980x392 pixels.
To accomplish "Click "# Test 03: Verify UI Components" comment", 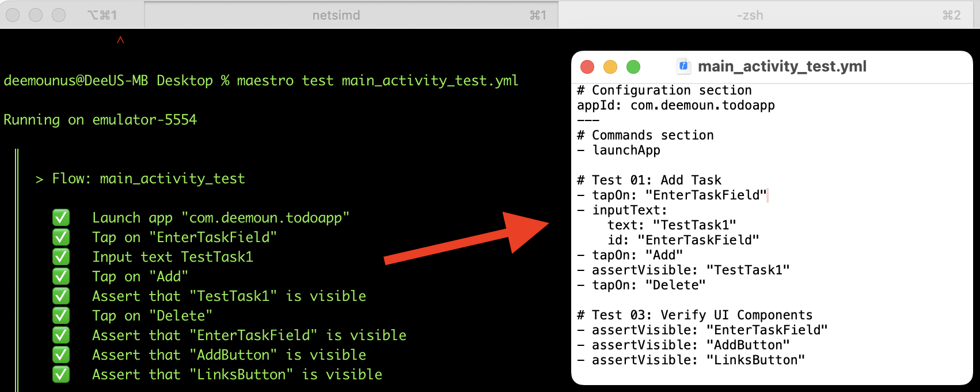I will tap(695, 315).
